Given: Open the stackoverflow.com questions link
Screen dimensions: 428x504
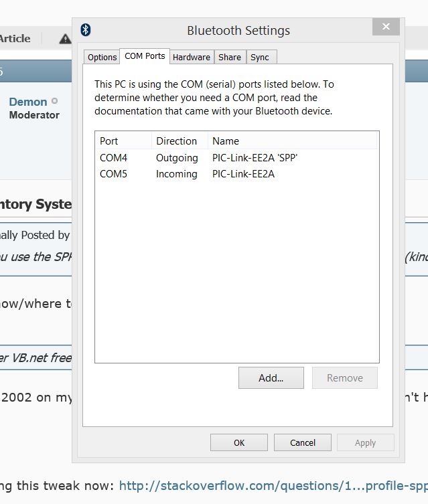Looking at the screenshot, I should (x=273, y=485).
